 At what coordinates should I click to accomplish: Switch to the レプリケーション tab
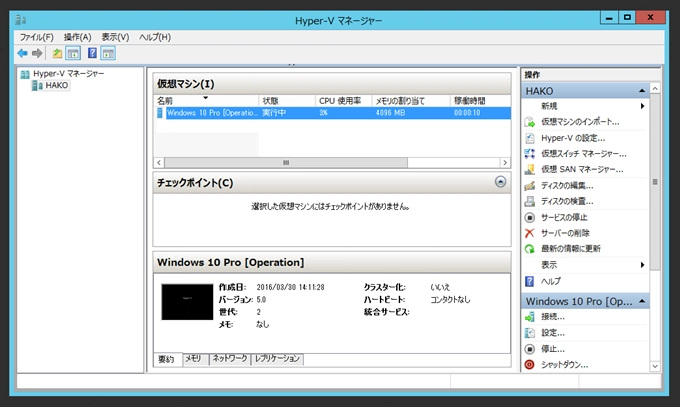click(x=277, y=358)
